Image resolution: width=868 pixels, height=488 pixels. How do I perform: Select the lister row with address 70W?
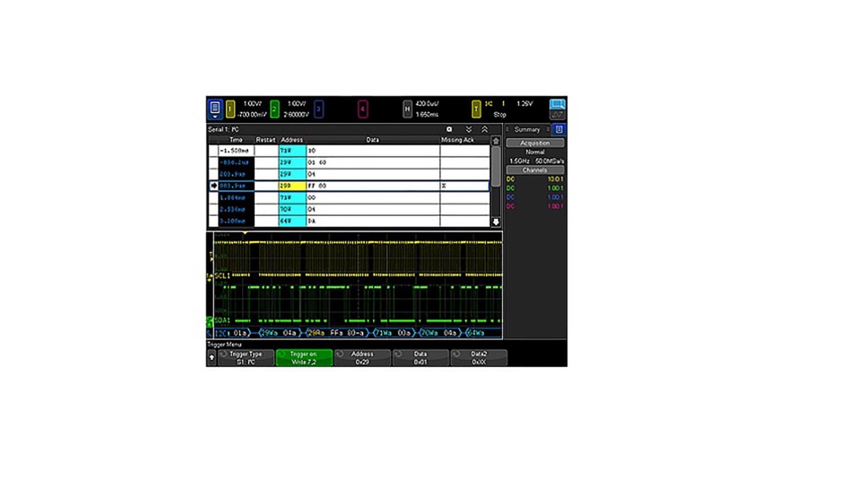tap(349, 209)
